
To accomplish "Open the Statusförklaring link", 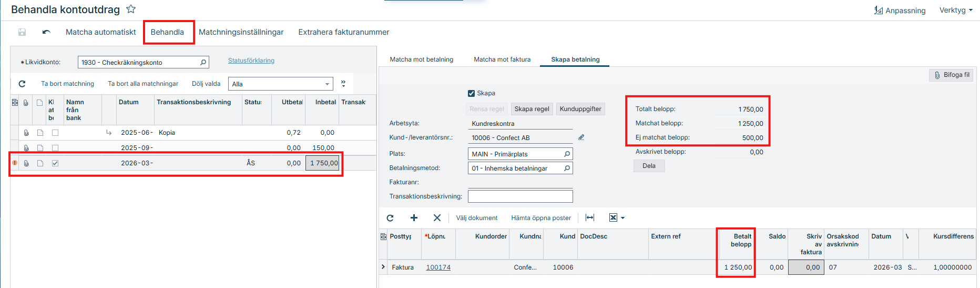I will coord(251,61).
